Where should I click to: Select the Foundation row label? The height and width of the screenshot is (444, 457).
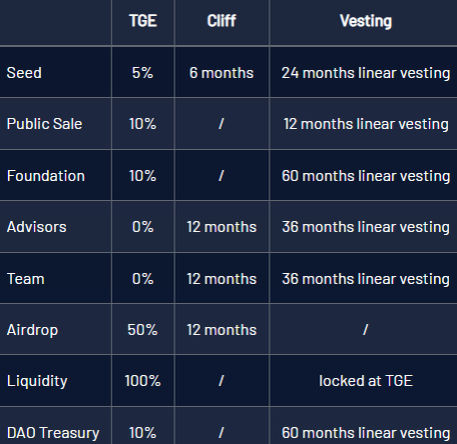46,176
